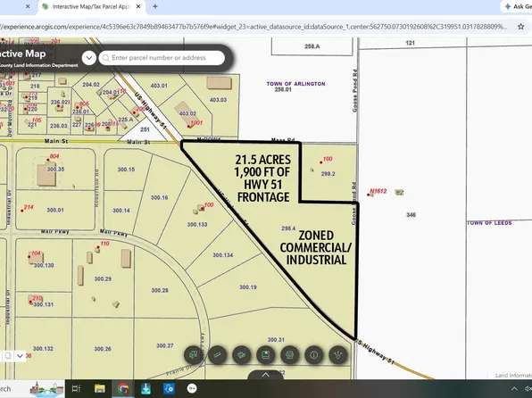This screenshot has height=398, width=532.
Task: Click parcel label 300.133
Action: click(197, 224)
